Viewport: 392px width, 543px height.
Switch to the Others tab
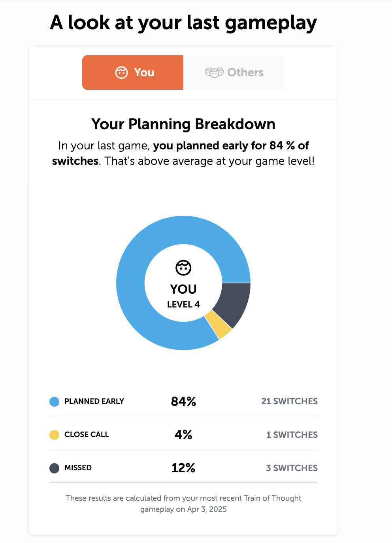[x=234, y=72]
